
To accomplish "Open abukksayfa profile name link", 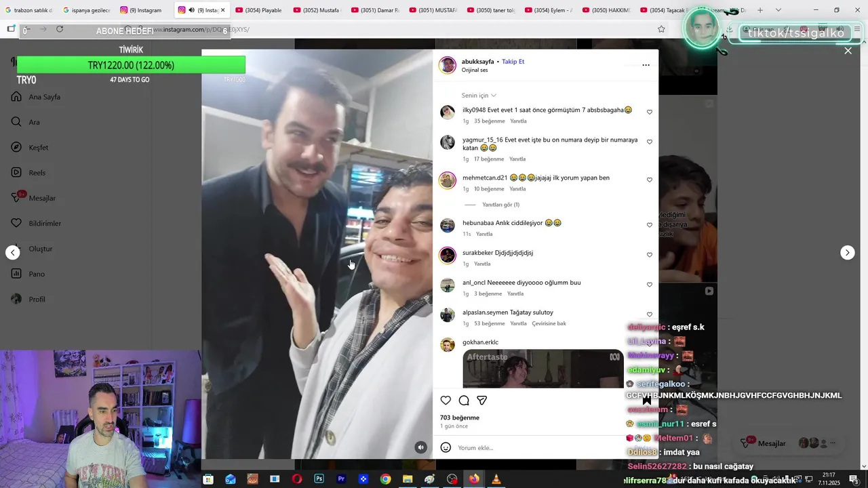I will (x=478, y=62).
